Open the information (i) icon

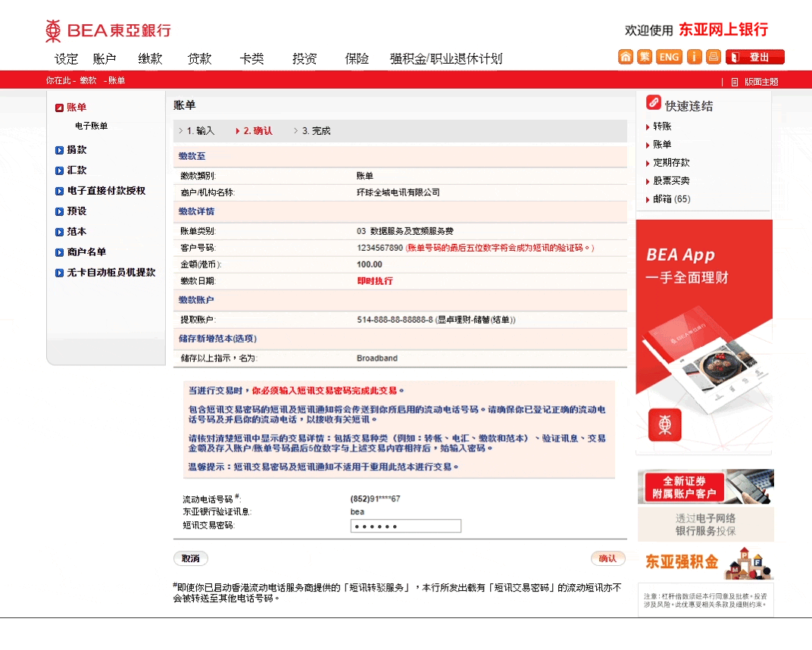point(694,57)
